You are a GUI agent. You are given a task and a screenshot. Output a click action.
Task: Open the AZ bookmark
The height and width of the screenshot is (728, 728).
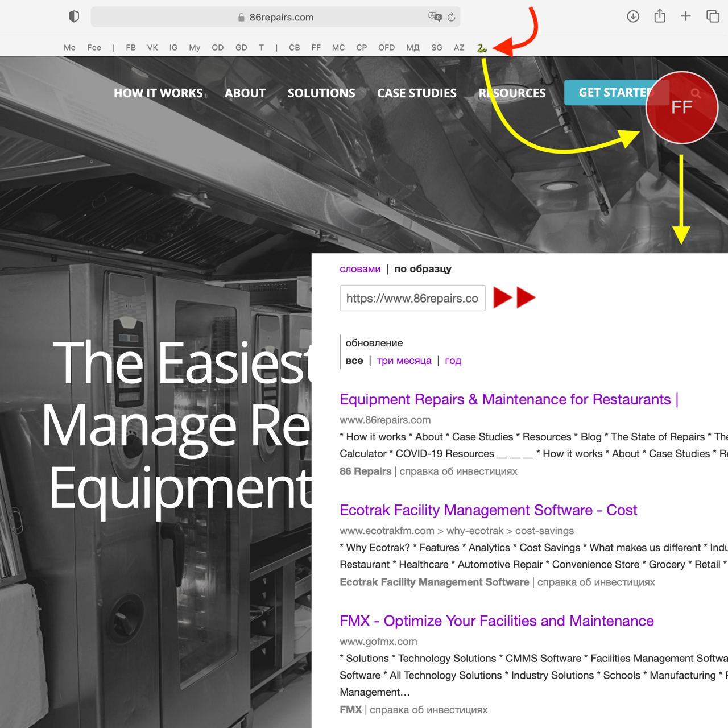pos(459,48)
